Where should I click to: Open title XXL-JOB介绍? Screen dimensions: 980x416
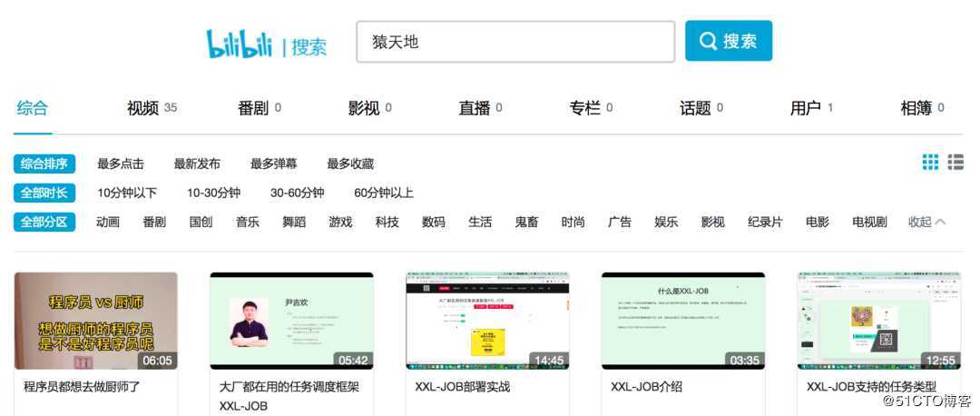(x=646, y=387)
